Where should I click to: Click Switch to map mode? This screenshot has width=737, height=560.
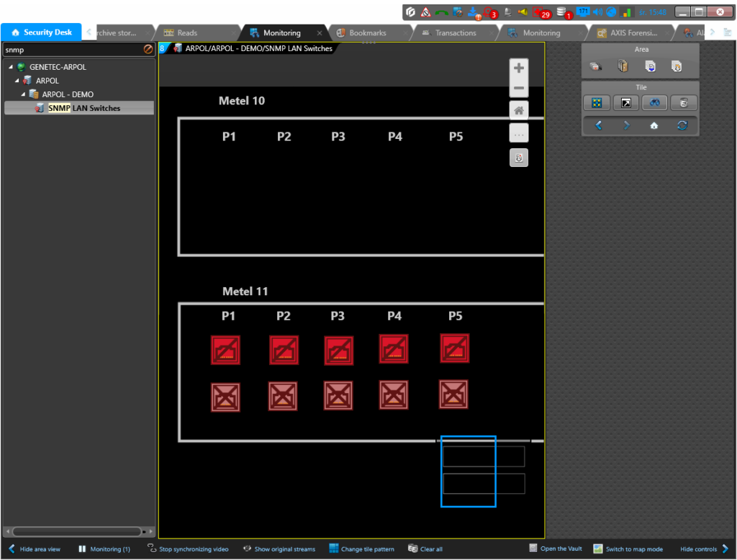(628, 549)
